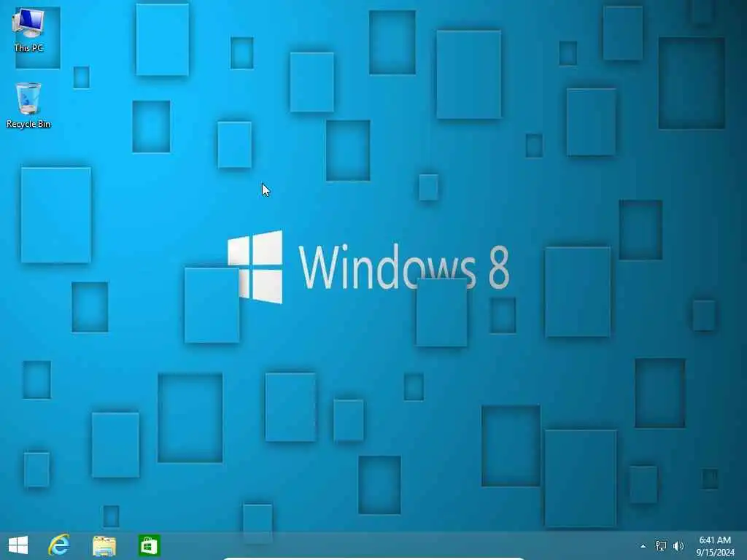Open the Windows Store taskbar icon
The image size is (747, 560).
click(149, 545)
